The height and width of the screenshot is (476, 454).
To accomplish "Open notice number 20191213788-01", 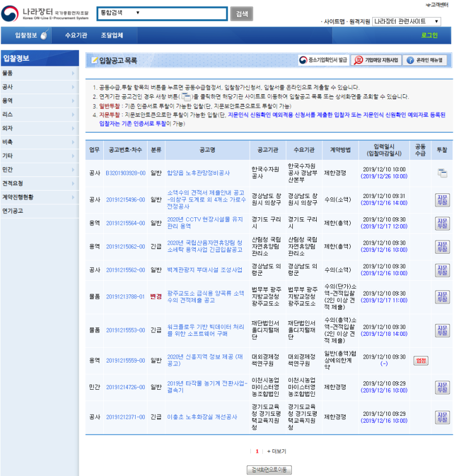I will tap(126, 297).
